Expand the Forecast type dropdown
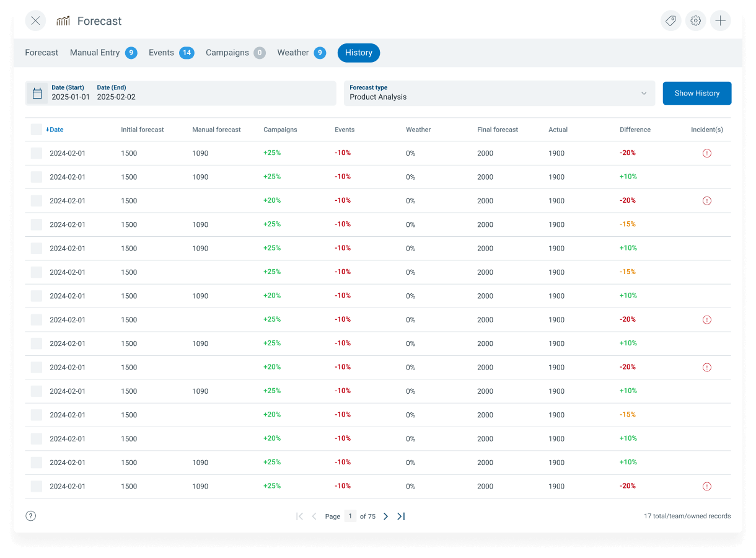756x558 pixels. pos(499,93)
